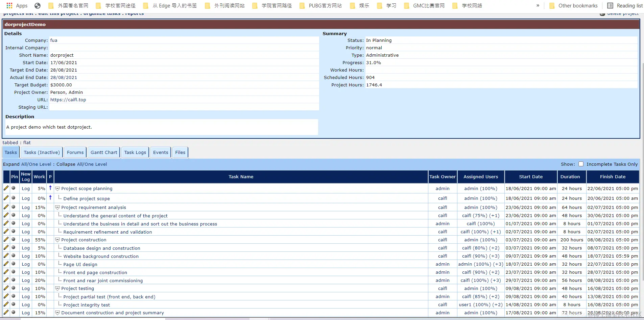Open the Website background construction task

pos(101,256)
